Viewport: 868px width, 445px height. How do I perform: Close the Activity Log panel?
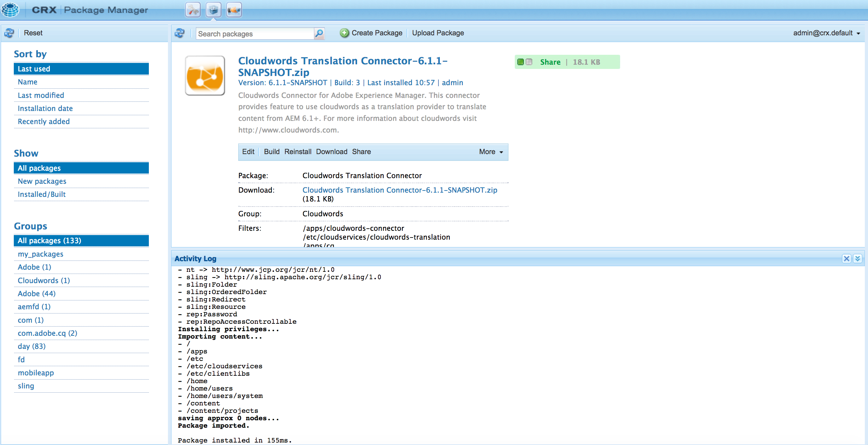846,258
